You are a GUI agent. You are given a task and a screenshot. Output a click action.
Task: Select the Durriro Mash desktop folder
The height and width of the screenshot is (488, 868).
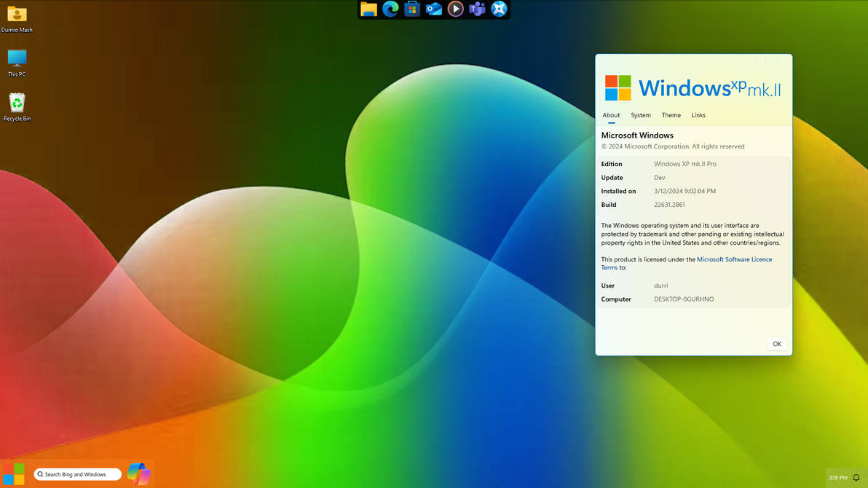tap(17, 18)
